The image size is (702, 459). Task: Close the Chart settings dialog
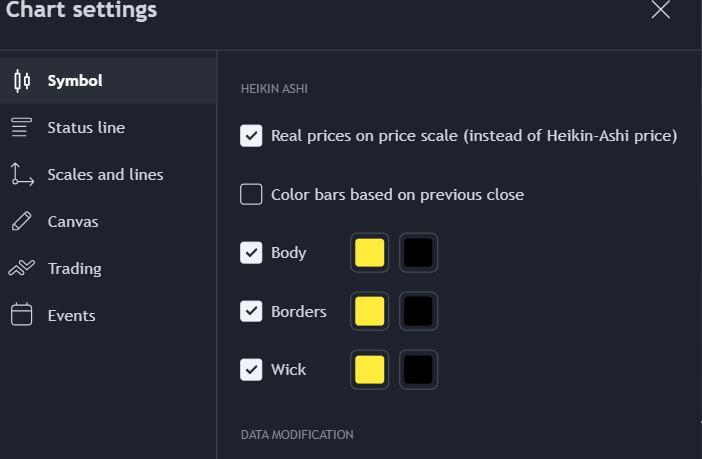tap(660, 10)
